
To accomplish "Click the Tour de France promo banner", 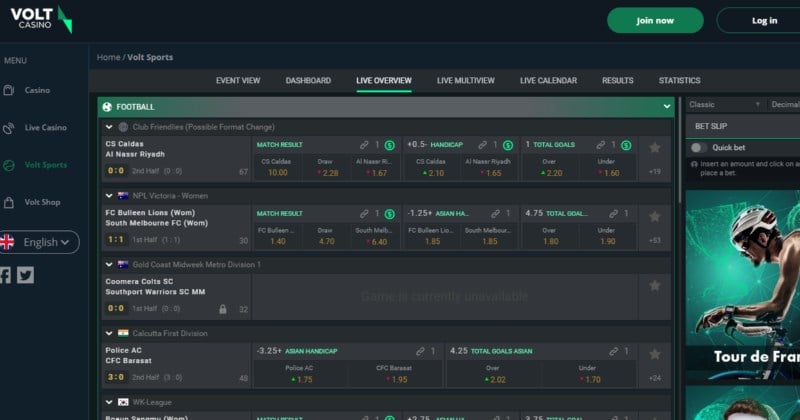I will [x=743, y=287].
